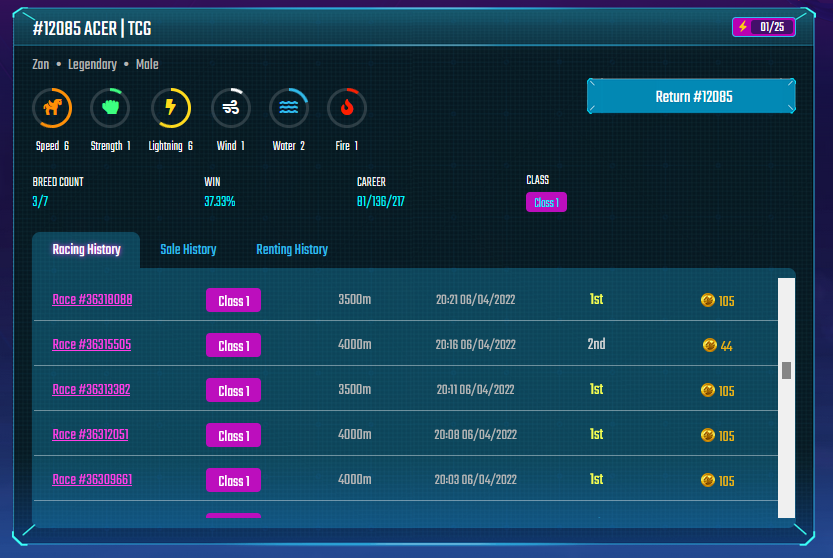Screen dimensions: 833x558
Task: Click coin icon in Race #36318088 row
Action: (x=708, y=300)
